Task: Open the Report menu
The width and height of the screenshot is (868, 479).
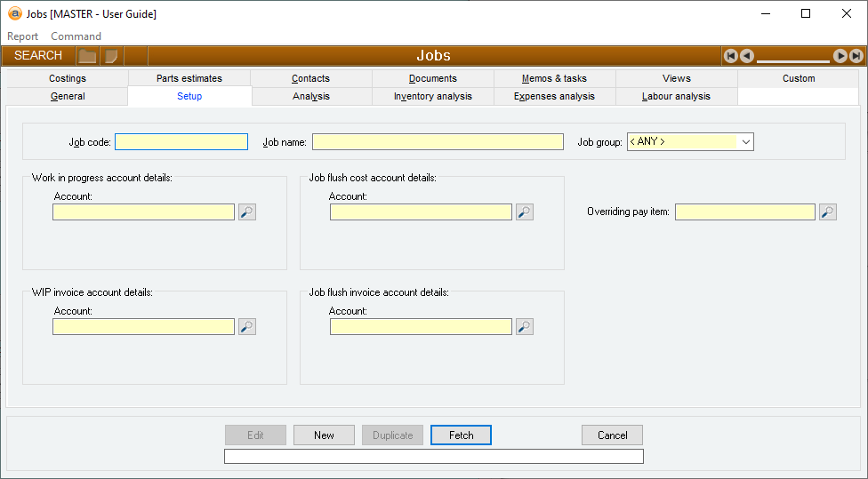Action: [x=23, y=36]
